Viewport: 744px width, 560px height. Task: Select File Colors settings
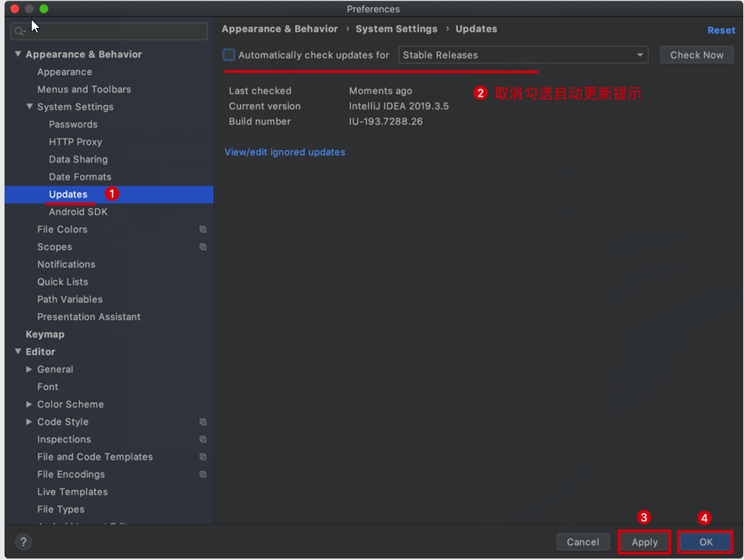point(62,229)
